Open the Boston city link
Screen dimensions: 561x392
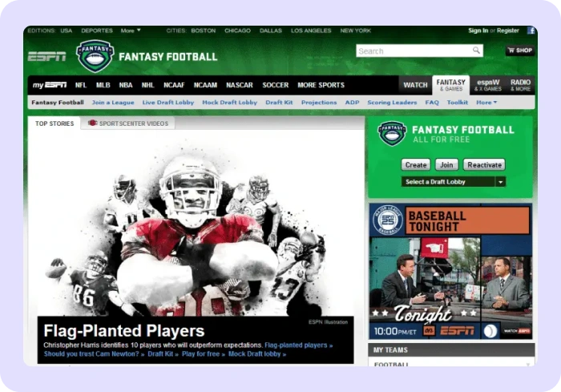click(x=204, y=30)
